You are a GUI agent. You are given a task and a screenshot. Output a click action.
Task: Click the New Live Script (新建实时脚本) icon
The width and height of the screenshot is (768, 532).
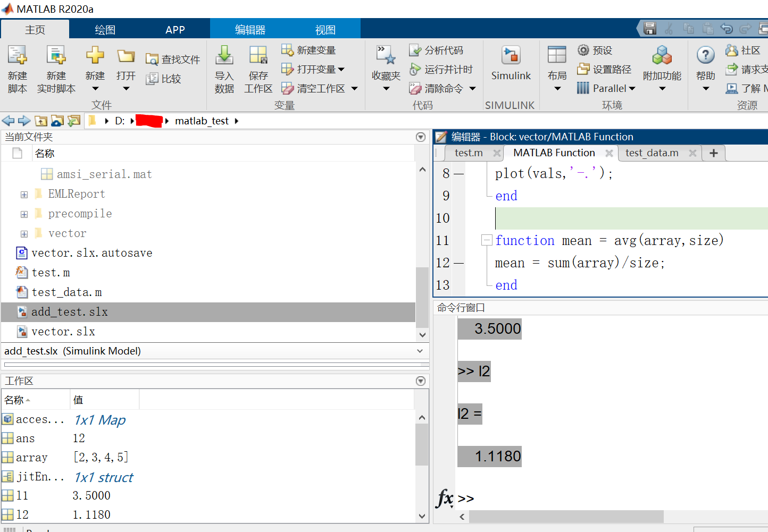pos(56,55)
